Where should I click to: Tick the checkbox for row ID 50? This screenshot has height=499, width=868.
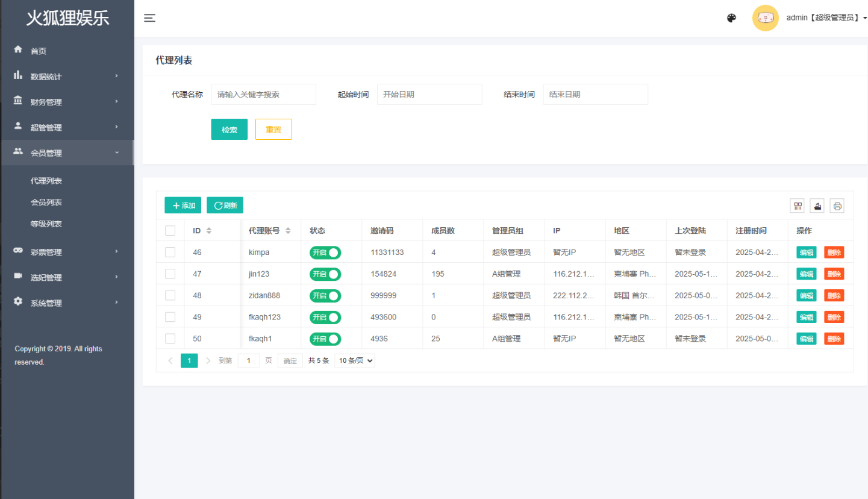(170, 339)
